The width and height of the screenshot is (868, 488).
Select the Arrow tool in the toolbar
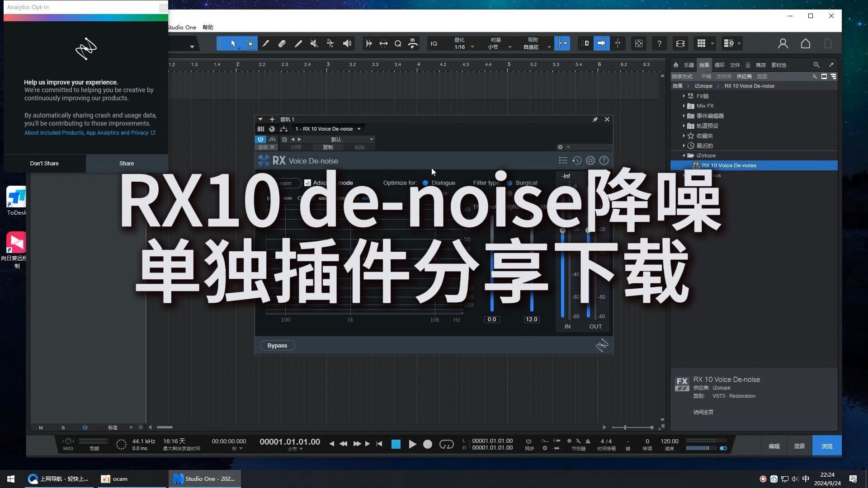(x=233, y=43)
